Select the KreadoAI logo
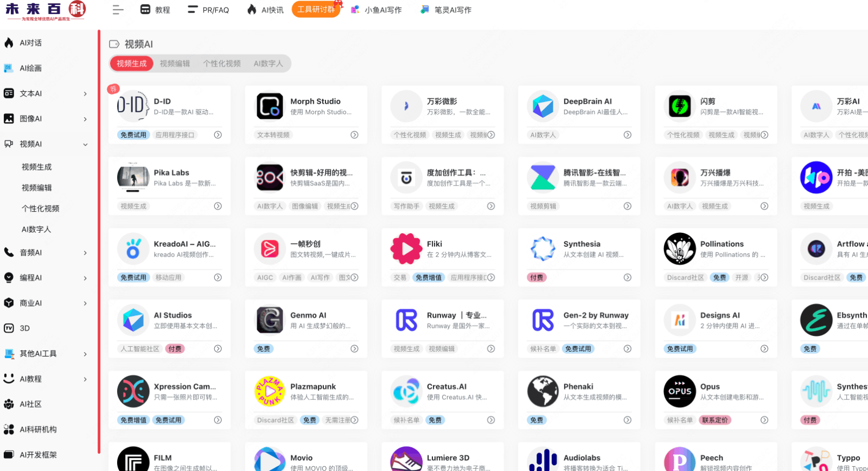The height and width of the screenshot is (471, 868). click(133, 249)
